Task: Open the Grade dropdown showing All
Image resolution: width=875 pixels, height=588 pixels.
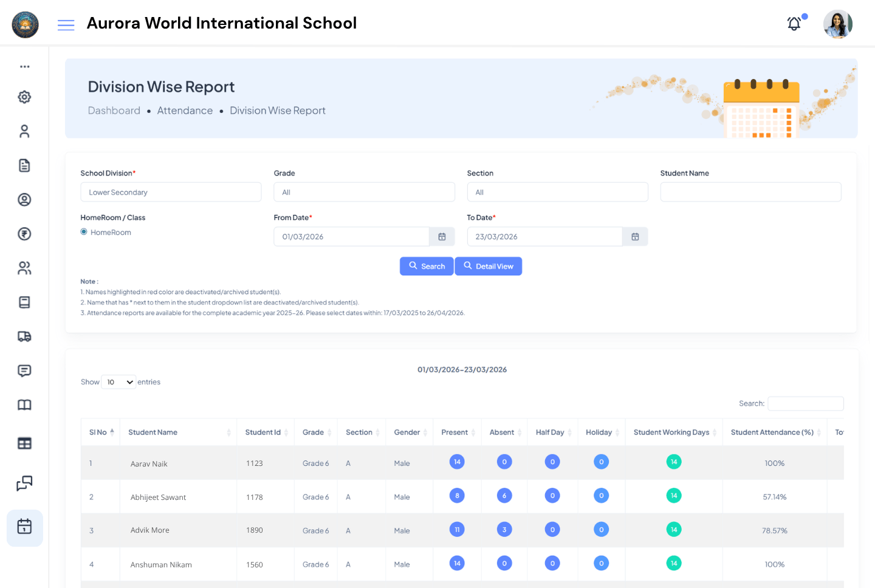Action: coord(364,191)
